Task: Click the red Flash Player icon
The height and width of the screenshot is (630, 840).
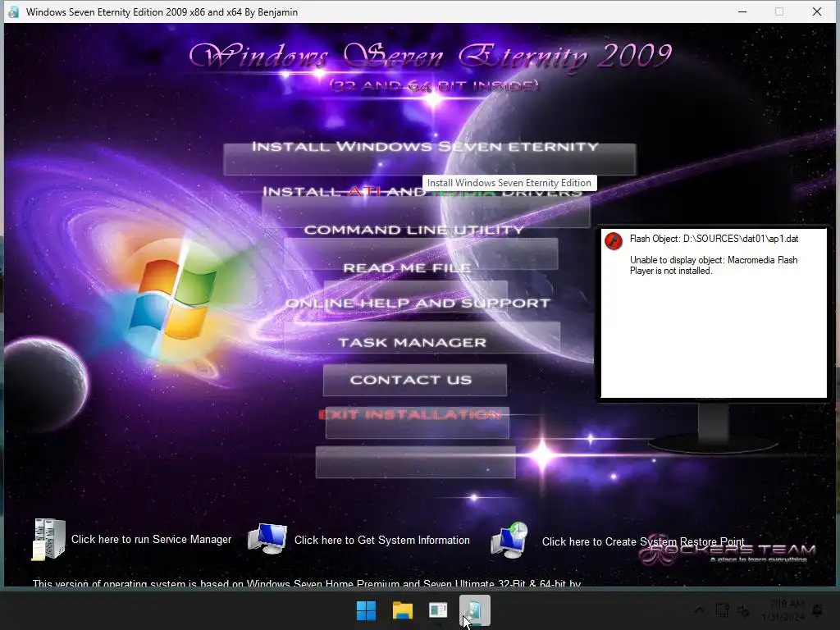Action: (614, 241)
